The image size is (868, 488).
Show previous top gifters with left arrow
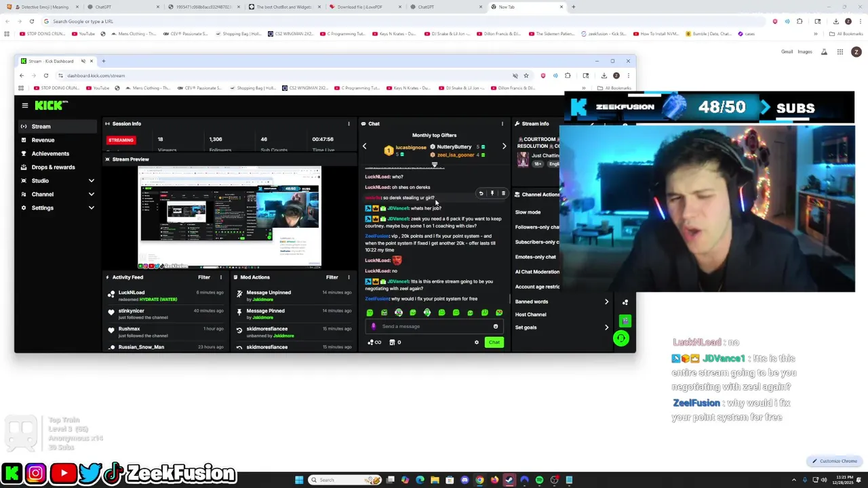364,146
